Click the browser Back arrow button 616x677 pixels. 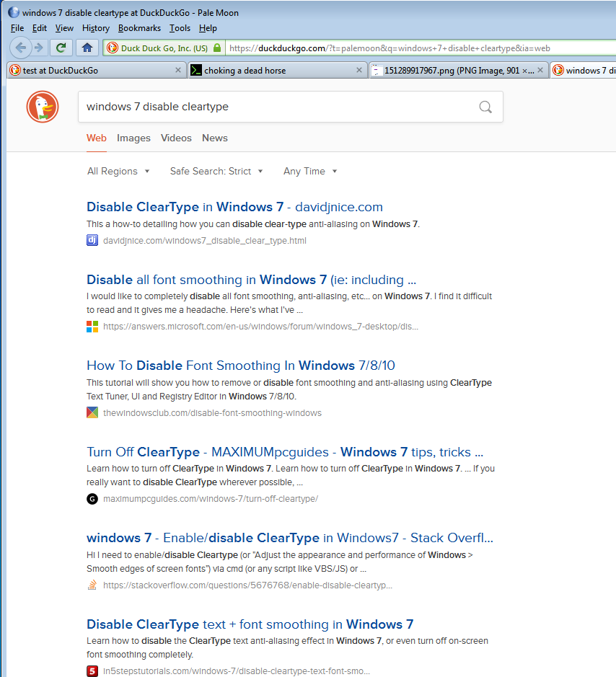[x=21, y=48]
